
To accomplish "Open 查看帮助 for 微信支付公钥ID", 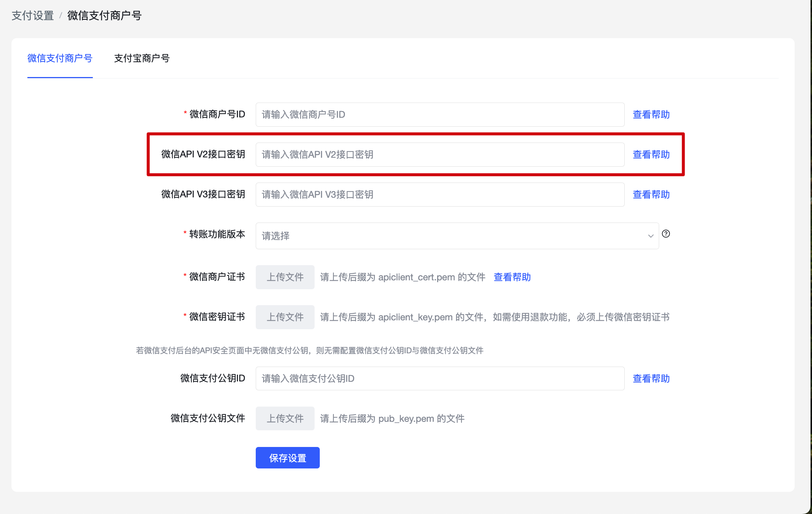I will pos(651,378).
